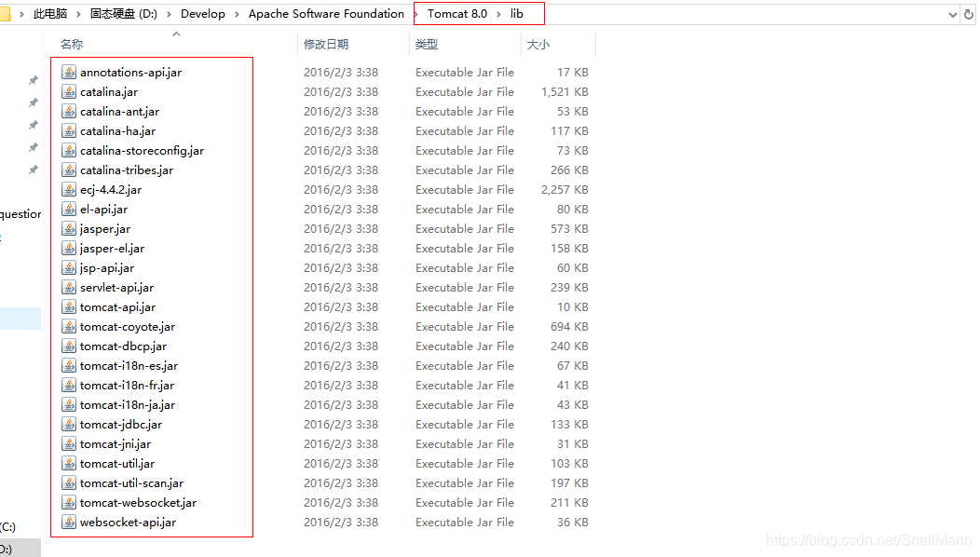Click the jsp-api.jar file icon
980x557 pixels.
click(x=69, y=268)
